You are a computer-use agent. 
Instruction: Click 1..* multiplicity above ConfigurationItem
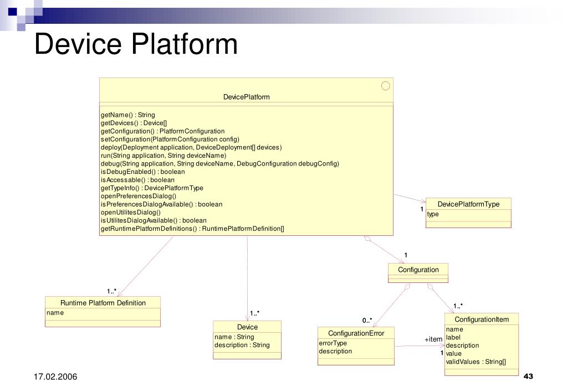point(458,306)
